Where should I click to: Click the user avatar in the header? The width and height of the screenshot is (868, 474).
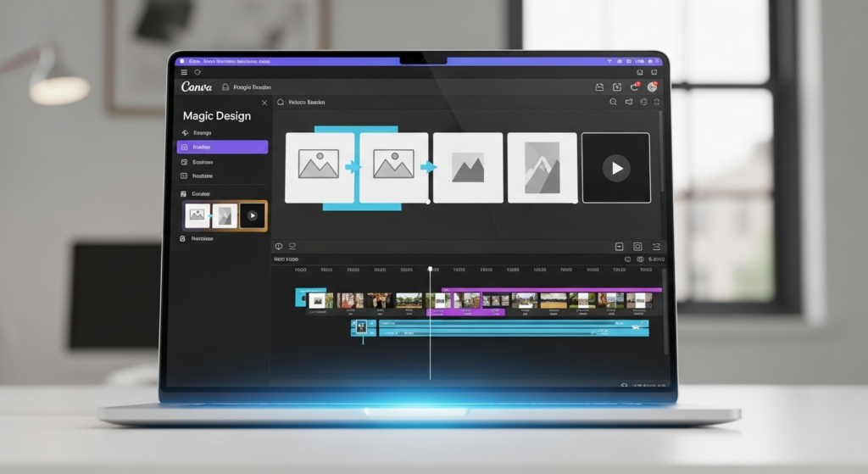(652, 87)
